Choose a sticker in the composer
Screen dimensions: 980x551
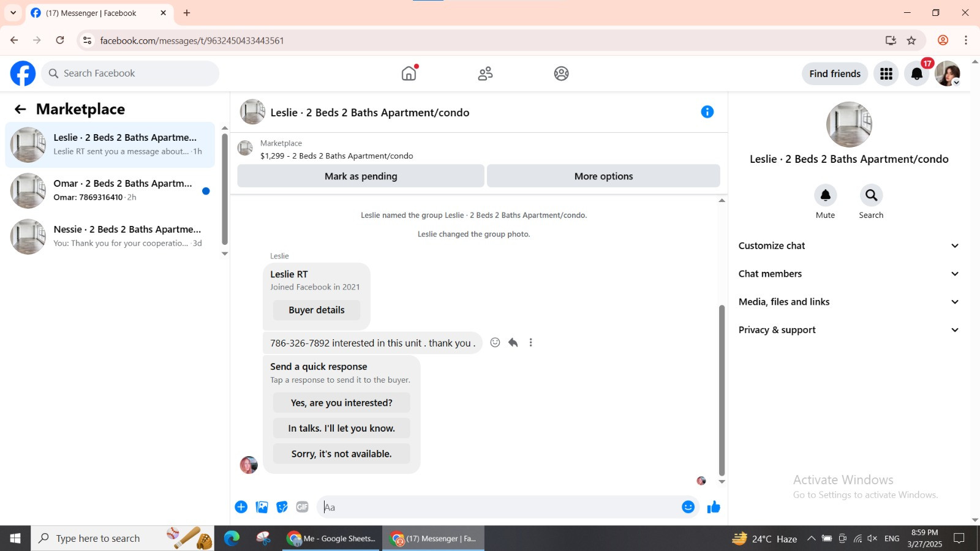(282, 507)
